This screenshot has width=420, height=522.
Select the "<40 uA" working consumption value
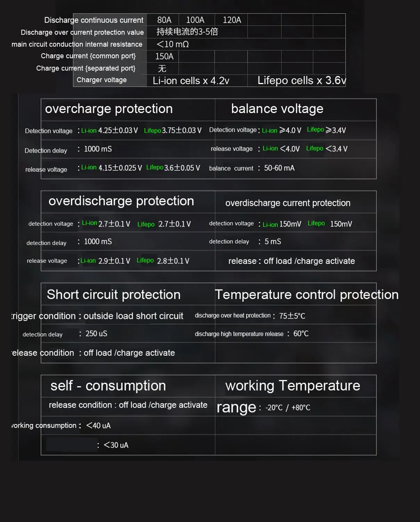(98, 426)
